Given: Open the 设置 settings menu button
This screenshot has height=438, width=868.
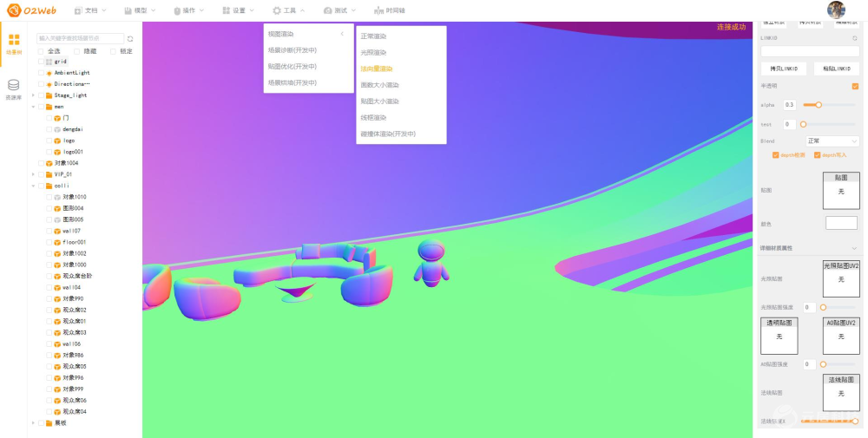Looking at the screenshot, I should [x=238, y=10].
